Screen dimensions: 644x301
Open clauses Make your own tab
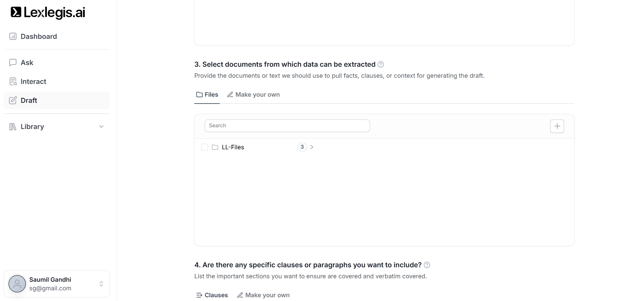[x=263, y=295]
